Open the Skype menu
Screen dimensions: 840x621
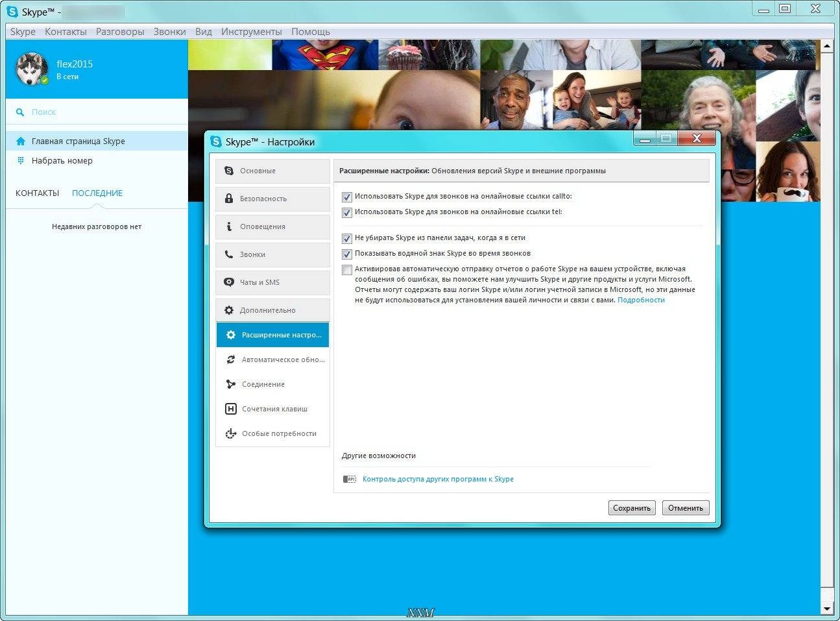point(23,31)
